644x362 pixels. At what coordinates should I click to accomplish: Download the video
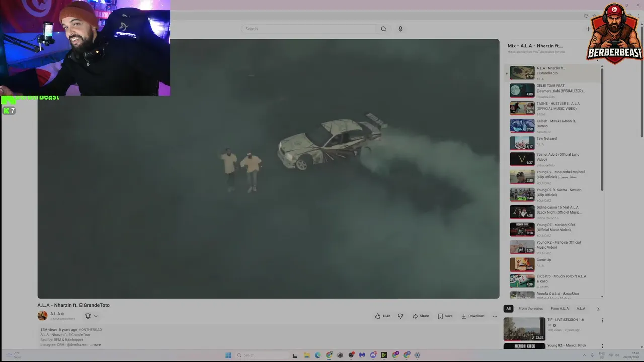point(473,316)
